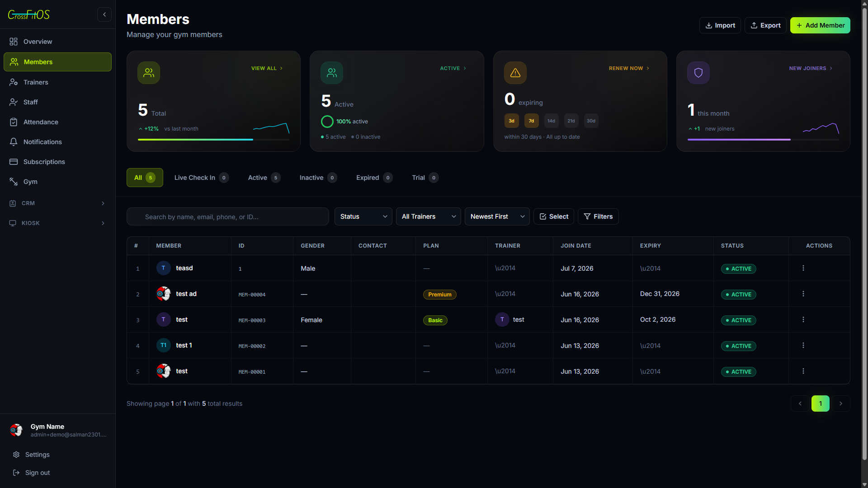Viewport: 868px width, 488px height.
Task: Click the Notifications bell icon
Action: click(x=14, y=142)
